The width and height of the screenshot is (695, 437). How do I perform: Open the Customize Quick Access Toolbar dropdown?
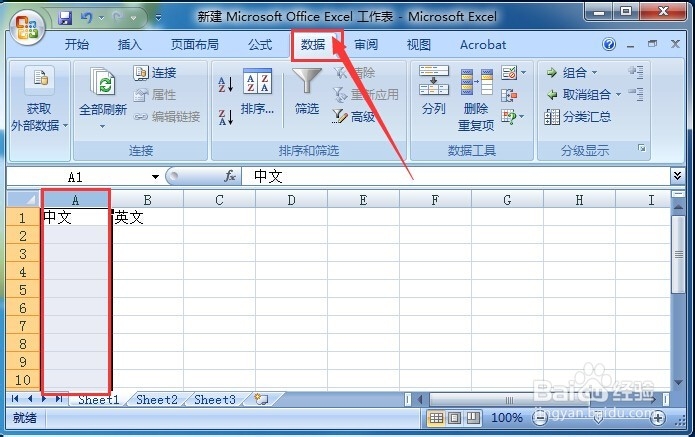point(158,18)
